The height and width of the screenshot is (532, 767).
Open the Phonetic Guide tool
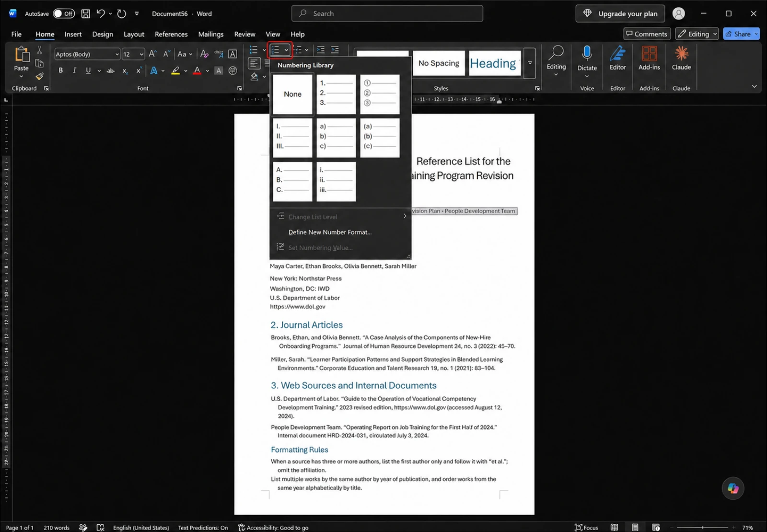click(x=219, y=54)
